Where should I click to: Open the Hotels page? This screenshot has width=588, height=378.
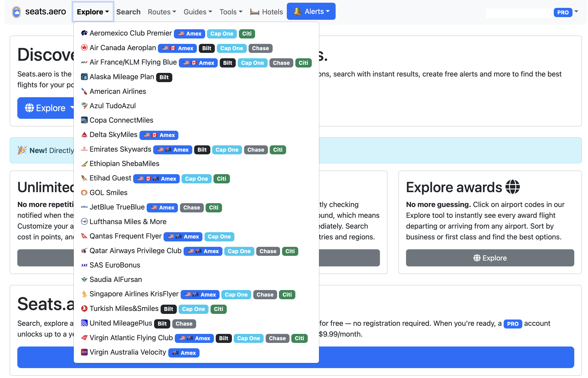(x=267, y=12)
